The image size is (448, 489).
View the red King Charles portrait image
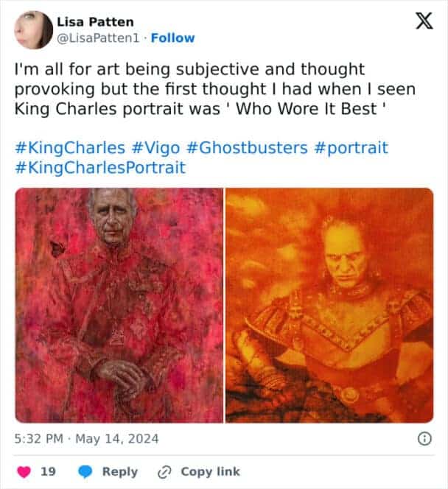119,306
